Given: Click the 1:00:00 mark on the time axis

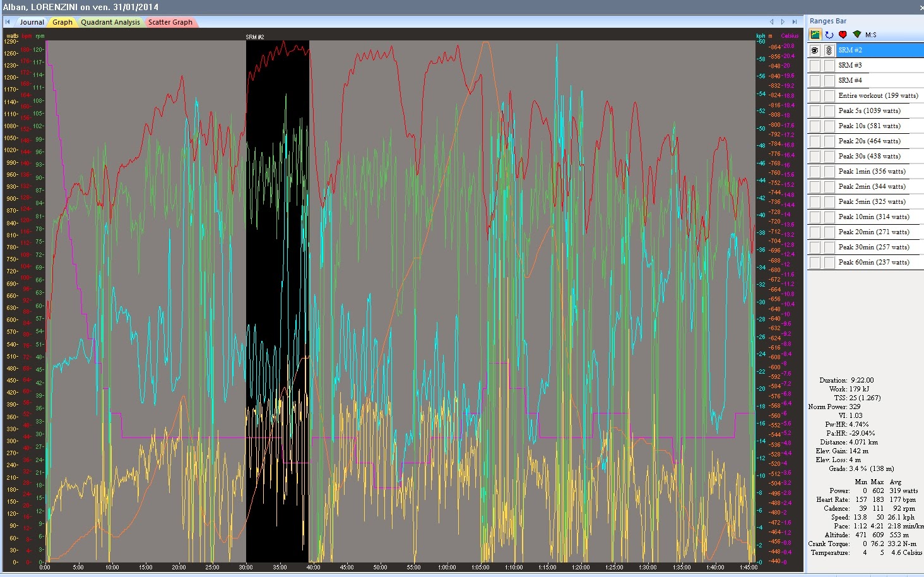Looking at the screenshot, I should click(447, 567).
